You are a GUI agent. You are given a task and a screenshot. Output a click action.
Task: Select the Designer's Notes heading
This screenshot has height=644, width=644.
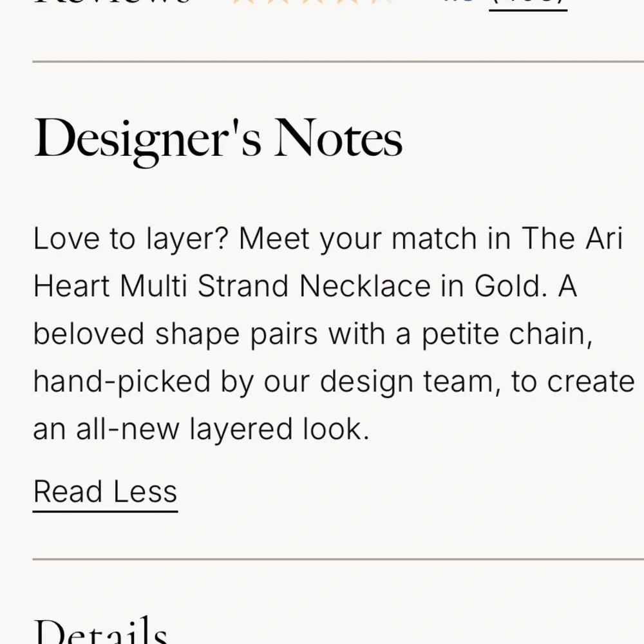click(218, 139)
